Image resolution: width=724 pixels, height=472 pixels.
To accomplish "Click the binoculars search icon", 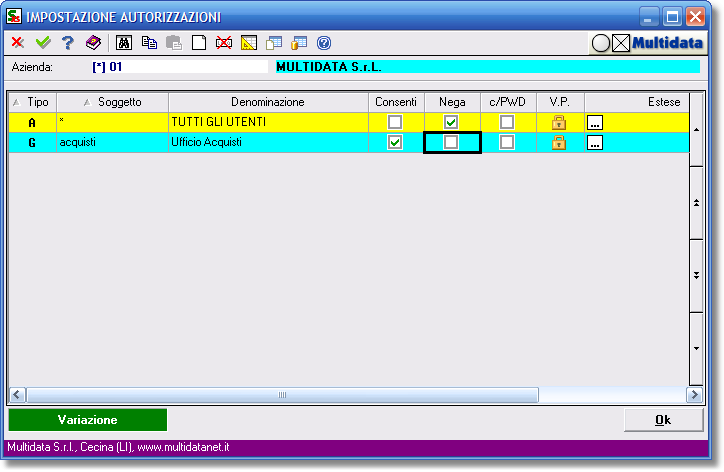I will point(124,43).
